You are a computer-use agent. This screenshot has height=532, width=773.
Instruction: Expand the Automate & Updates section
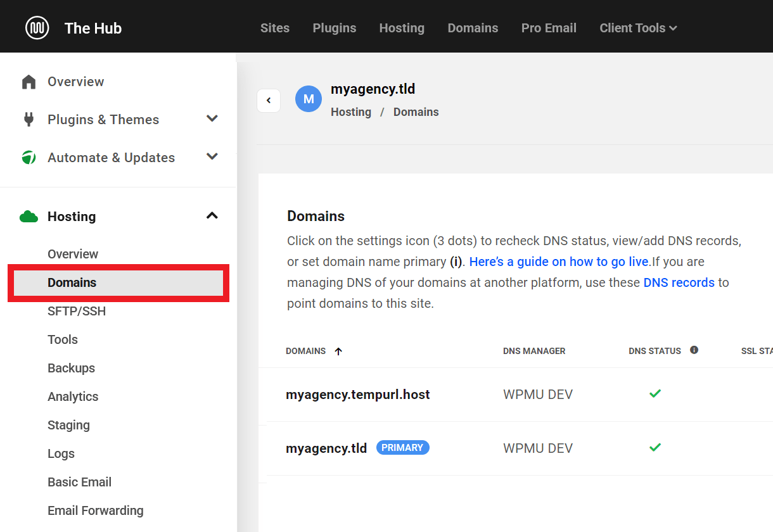pyautogui.click(x=212, y=157)
